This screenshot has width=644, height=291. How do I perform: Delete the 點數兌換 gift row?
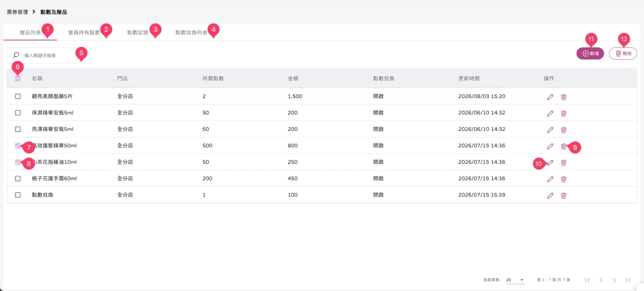coord(563,195)
